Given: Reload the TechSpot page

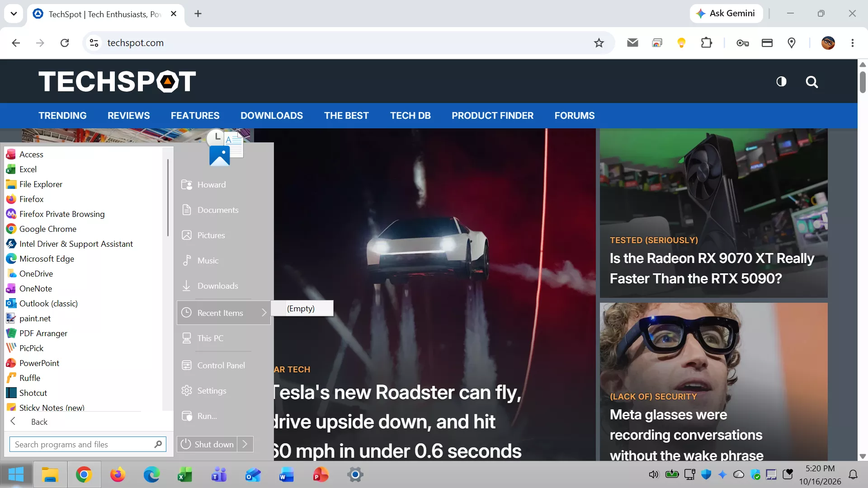Looking at the screenshot, I should click(65, 43).
